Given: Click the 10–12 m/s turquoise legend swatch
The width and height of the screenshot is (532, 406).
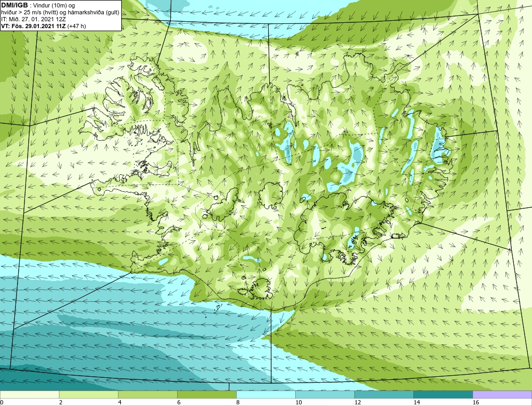Looking at the screenshot, I should coord(325,394).
